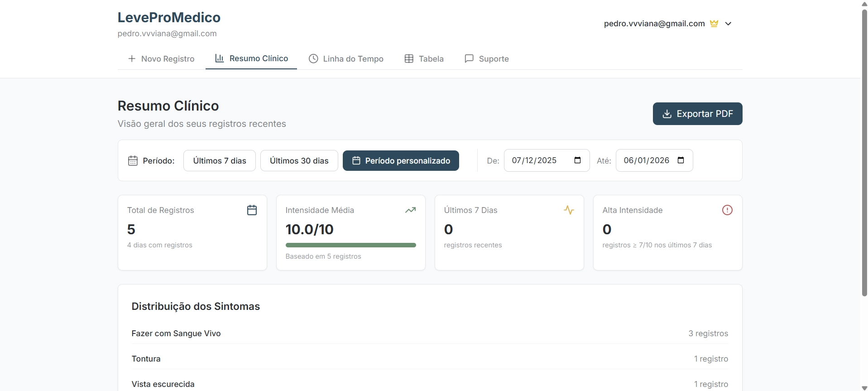This screenshot has height=391, width=868.
Task: Click the calendar icon in Total de Registros
Action: coord(252,210)
